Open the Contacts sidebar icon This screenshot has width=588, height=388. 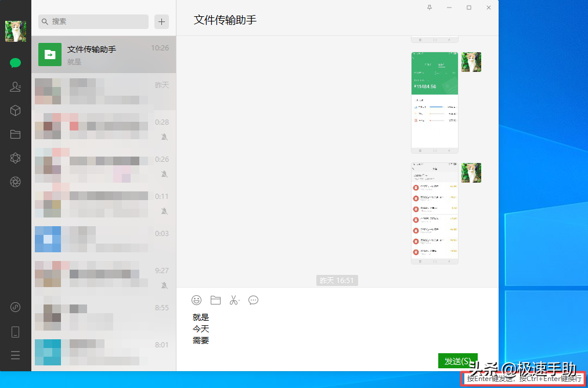[x=15, y=87]
